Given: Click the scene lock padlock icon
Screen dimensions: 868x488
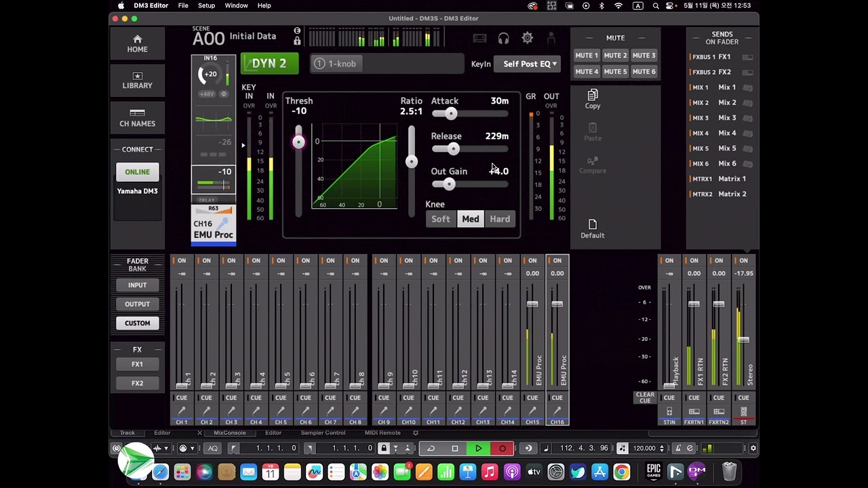Looking at the screenshot, I should pyautogui.click(x=297, y=41).
